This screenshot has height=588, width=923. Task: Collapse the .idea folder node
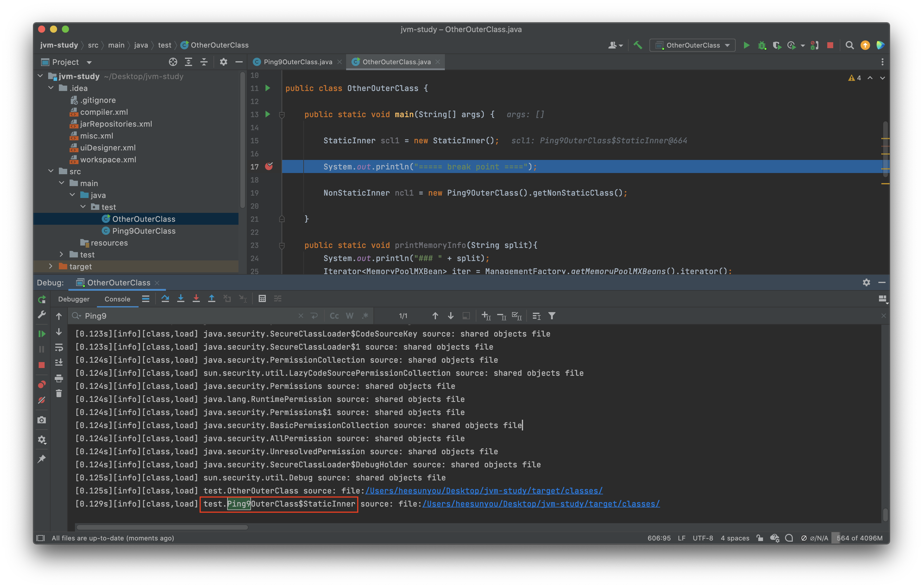tap(51, 88)
